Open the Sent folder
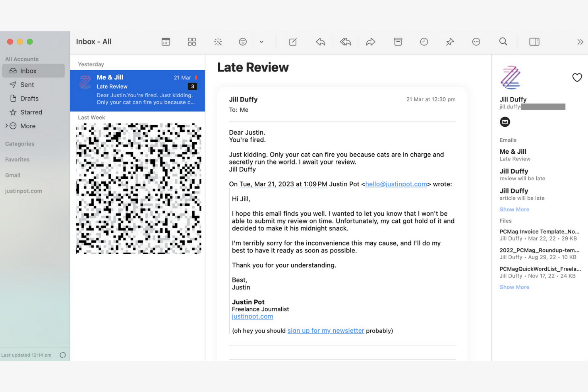Viewport: 588px width, 392px height. 27,84
